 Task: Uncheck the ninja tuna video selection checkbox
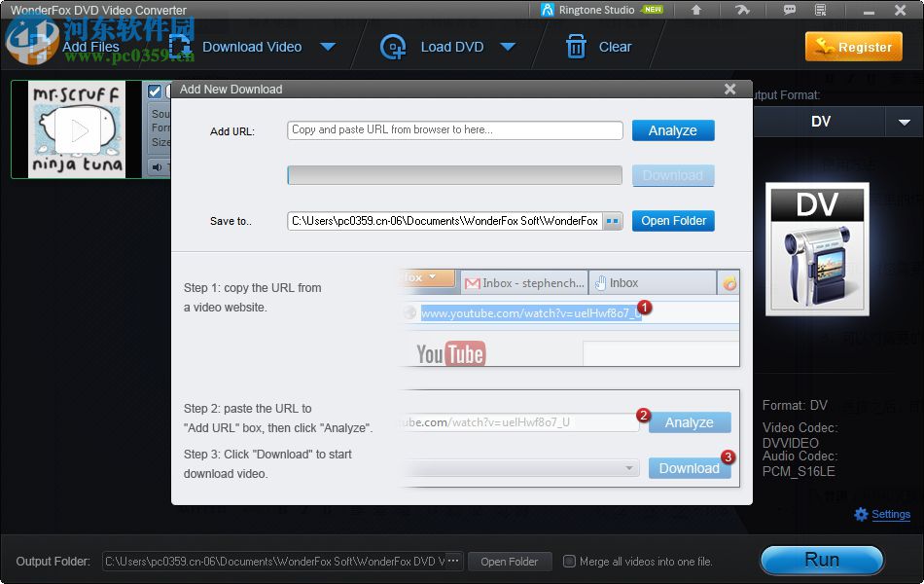click(153, 91)
